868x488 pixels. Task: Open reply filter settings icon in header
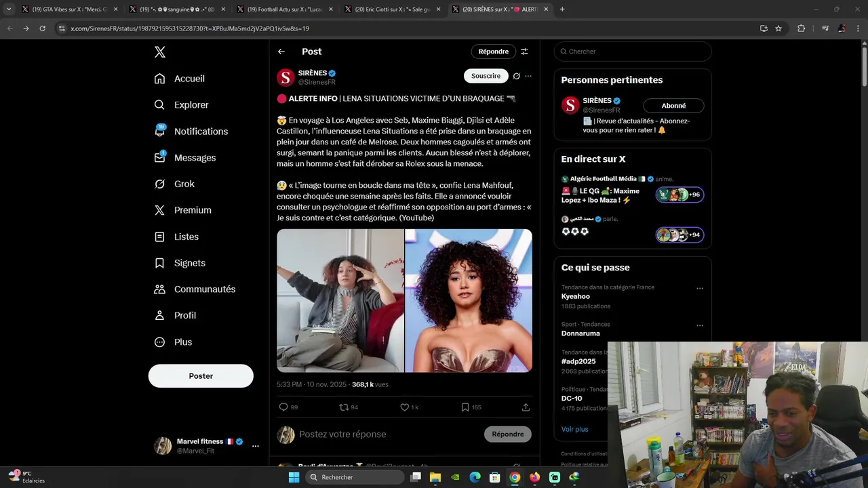[524, 52]
